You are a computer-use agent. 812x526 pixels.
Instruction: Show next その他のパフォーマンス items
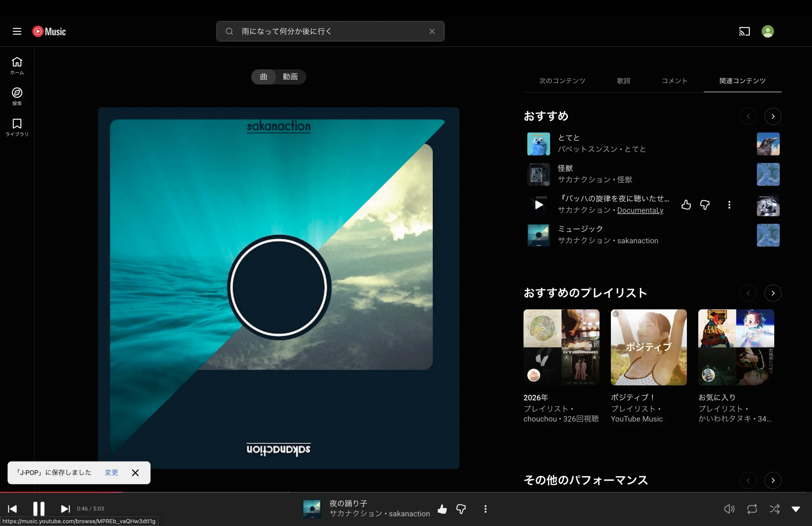(x=773, y=481)
